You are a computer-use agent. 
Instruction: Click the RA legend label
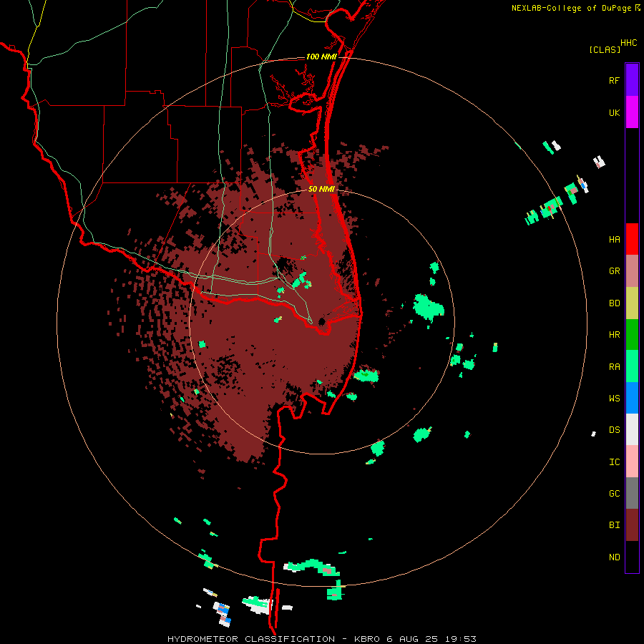click(x=614, y=367)
